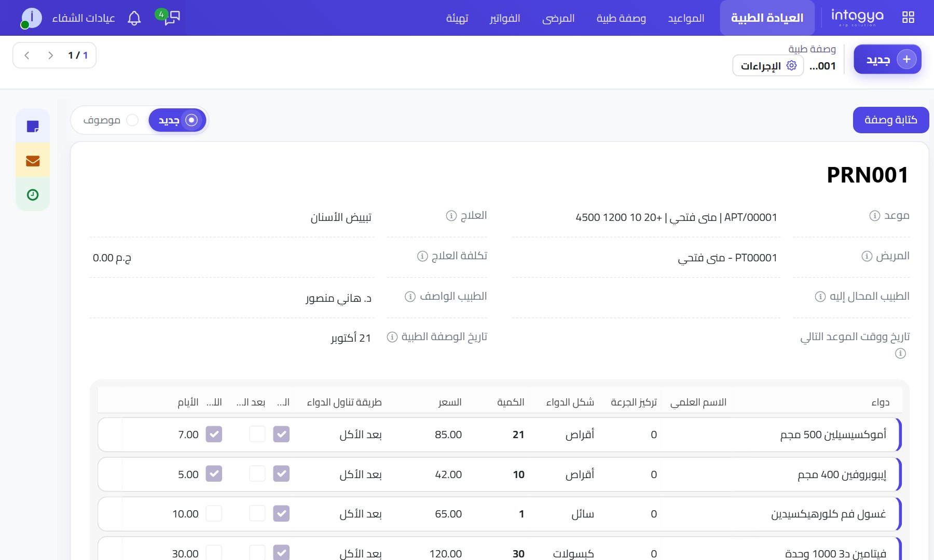The width and height of the screenshot is (934, 560).
Task: Open the العيادة الطبية main menu
Action: pos(767,18)
